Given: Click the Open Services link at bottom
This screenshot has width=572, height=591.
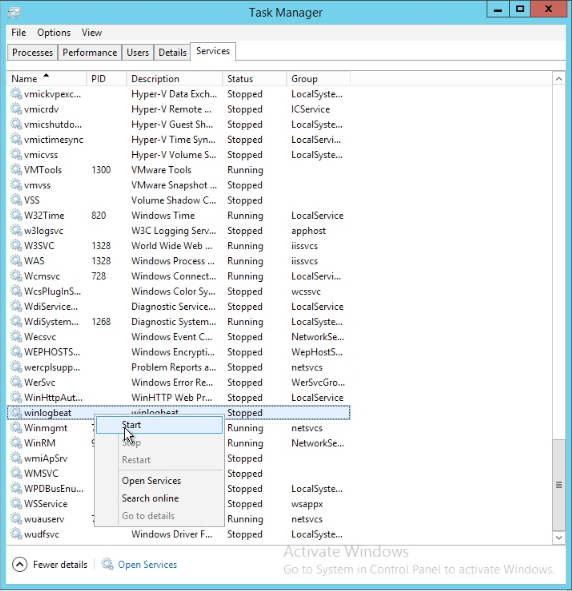Looking at the screenshot, I should point(147,564).
